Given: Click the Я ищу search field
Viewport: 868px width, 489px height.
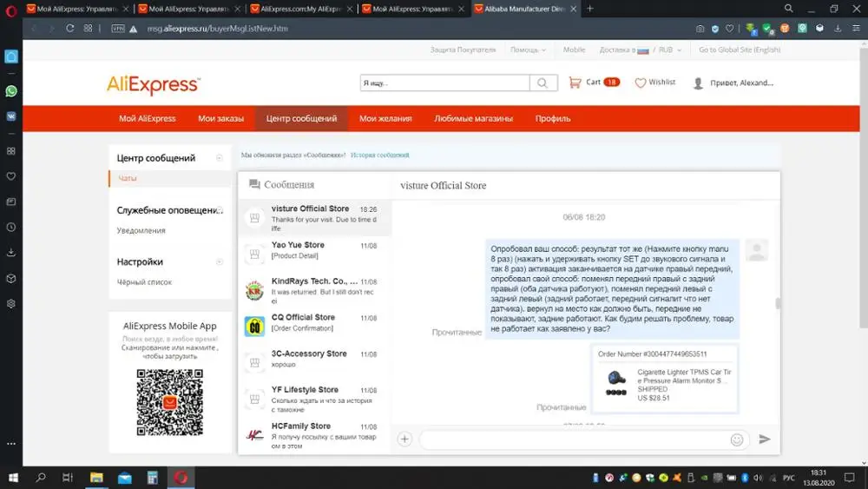Looking at the screenshot, I should coord(444,83).
